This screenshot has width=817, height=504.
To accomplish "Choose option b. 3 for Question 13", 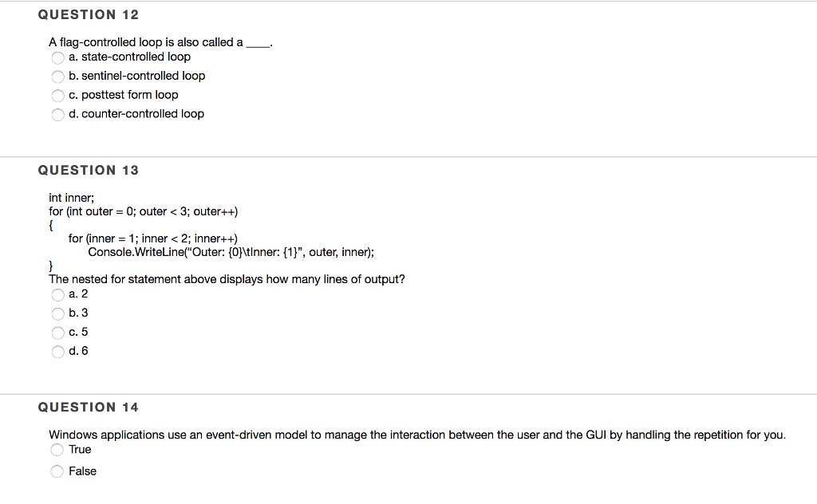I will [57, 313].
